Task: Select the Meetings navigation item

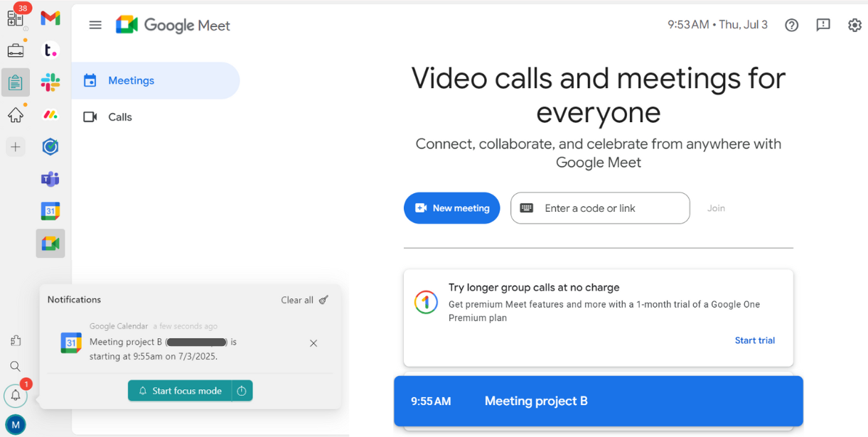Action: click(156, 80)
